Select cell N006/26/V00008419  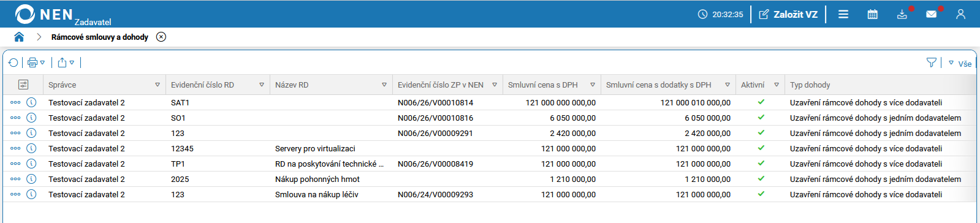point(435,164)
